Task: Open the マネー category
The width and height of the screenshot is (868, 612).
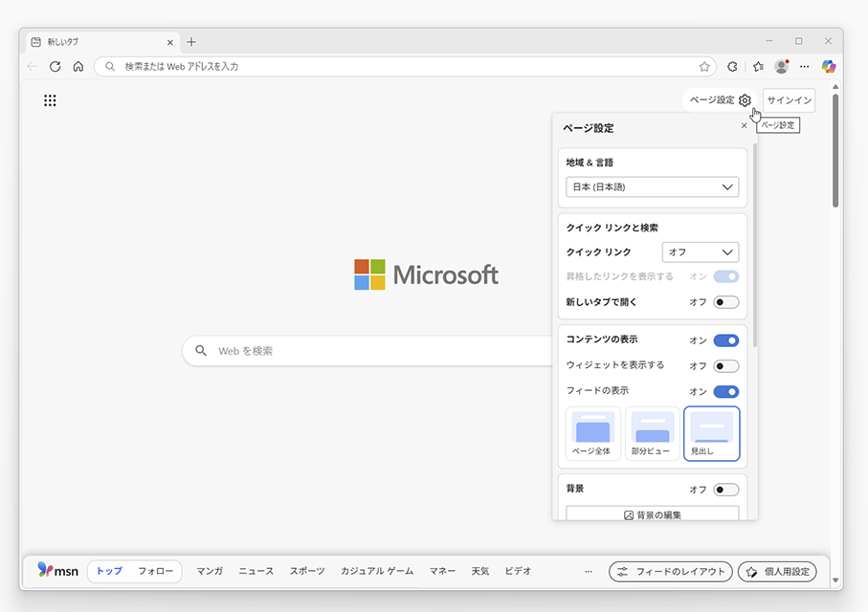Action: [x=442, y=571]
